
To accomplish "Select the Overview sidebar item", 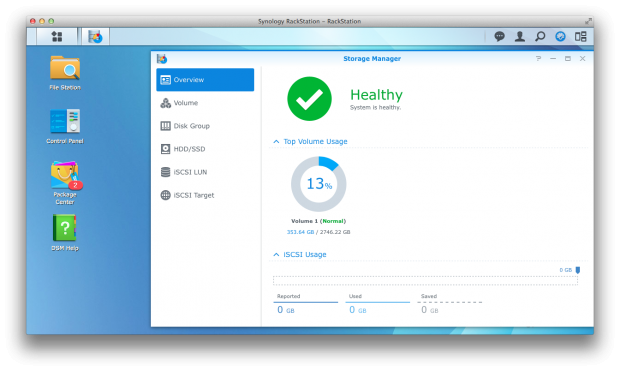I will point(205,80).
